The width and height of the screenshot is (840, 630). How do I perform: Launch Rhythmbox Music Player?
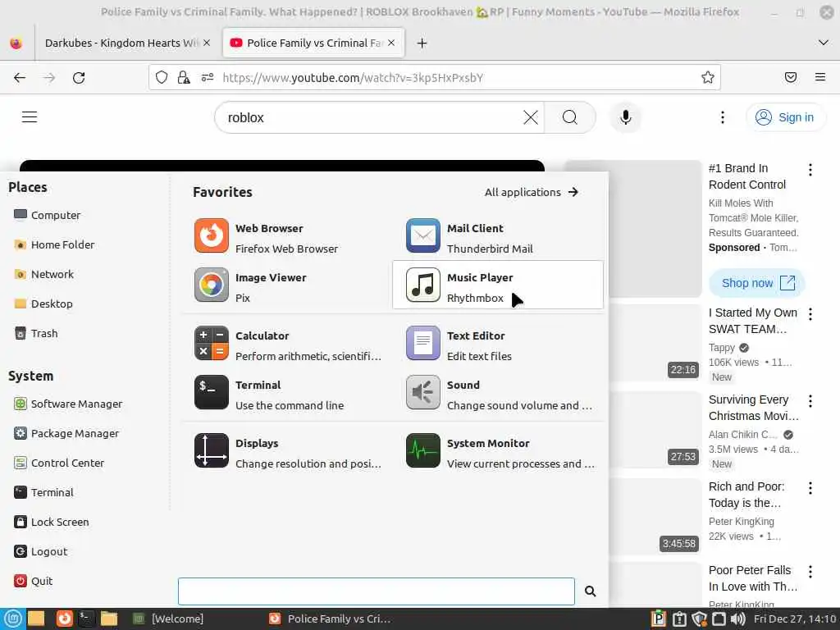498,285
